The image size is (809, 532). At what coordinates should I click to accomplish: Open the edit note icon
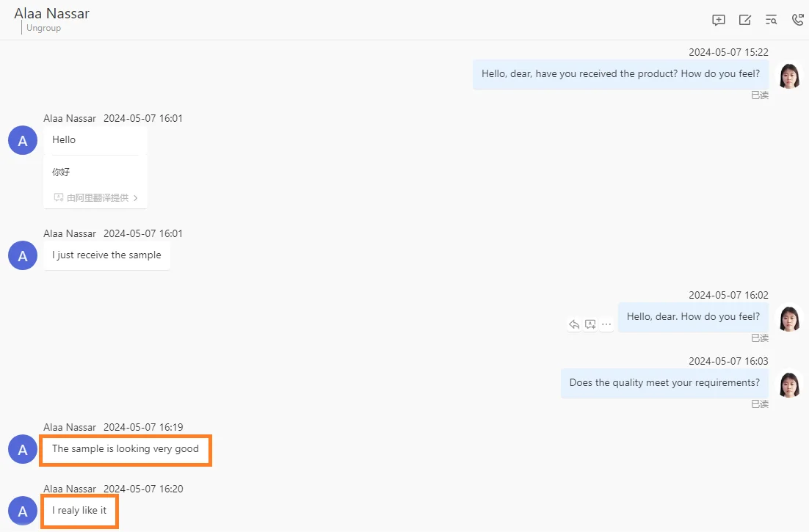(744, 20)
